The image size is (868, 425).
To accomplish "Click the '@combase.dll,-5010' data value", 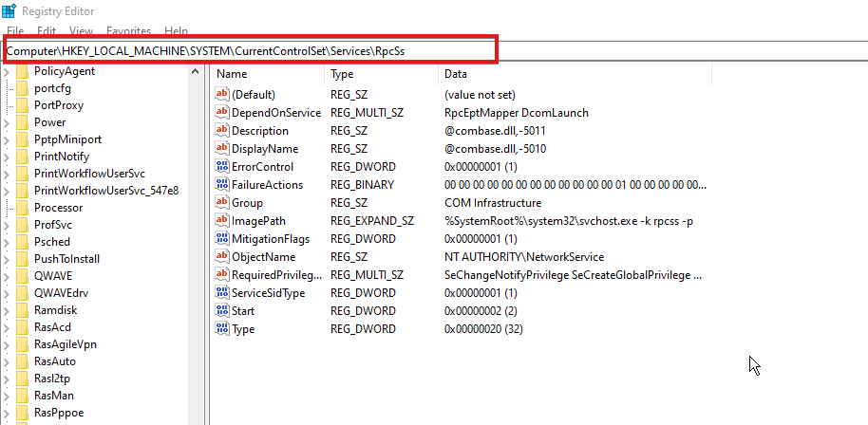I will coord(496,149).
